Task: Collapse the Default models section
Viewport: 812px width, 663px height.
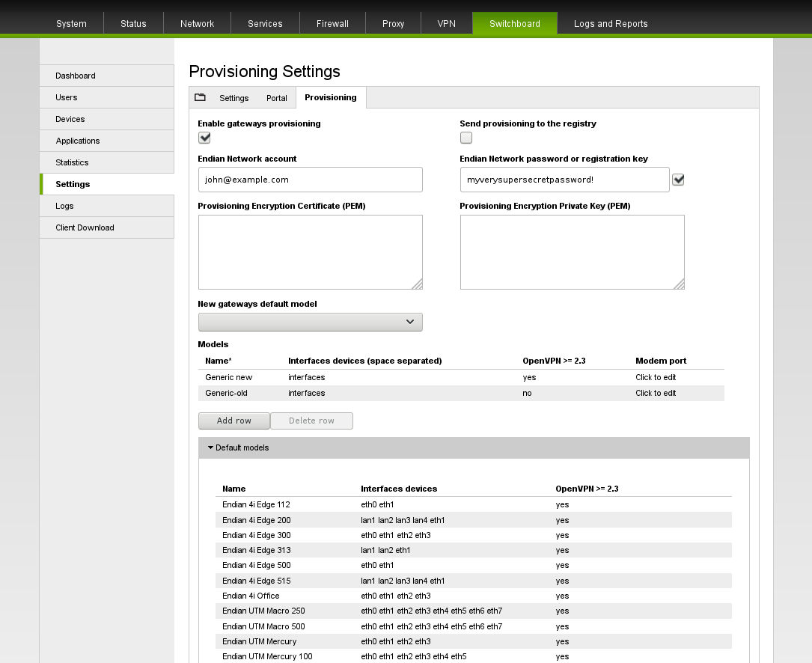Action: [x=474, y=447]
